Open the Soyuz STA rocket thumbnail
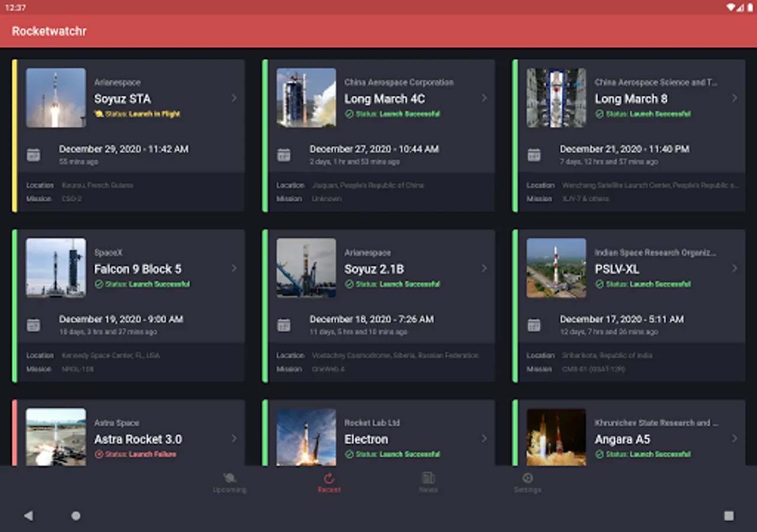This screenshot has width=757, height=532. (56, 98)
